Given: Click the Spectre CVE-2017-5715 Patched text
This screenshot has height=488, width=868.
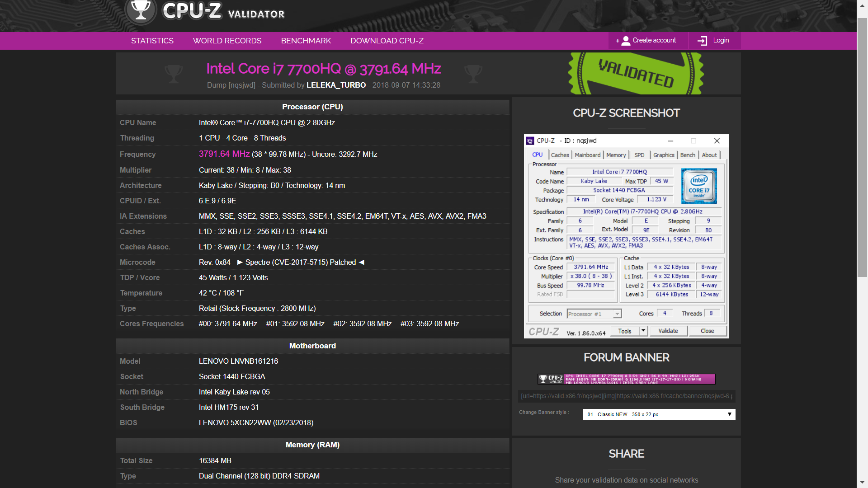Looking at the screenshot, I should pyautogui.click(x=301, y=263).
